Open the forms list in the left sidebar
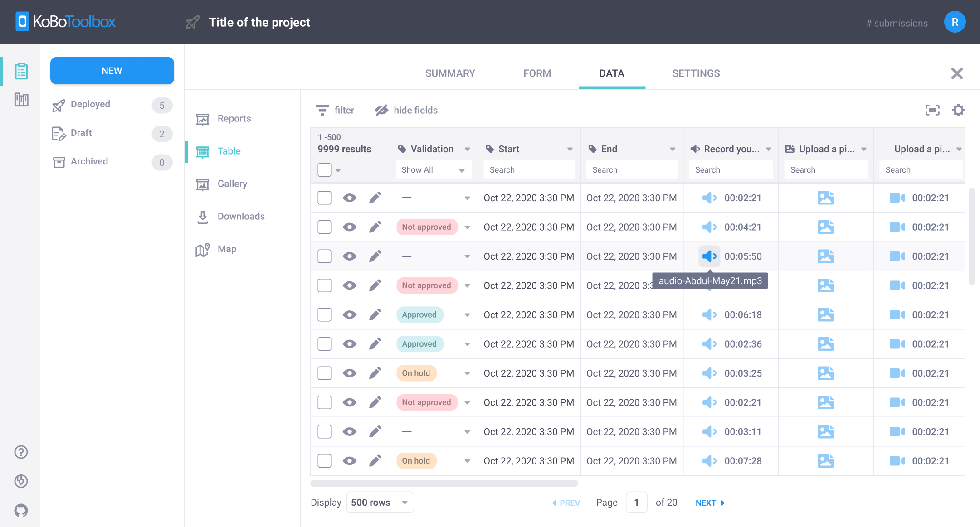The image size is (980, 527). click(x=21, y=71)
